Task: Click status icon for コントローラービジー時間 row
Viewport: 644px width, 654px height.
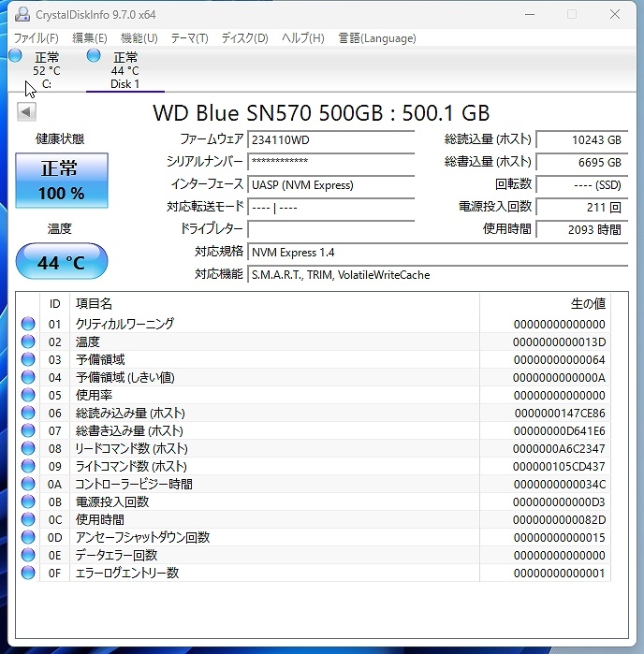Action: click(x=28, y=485)
